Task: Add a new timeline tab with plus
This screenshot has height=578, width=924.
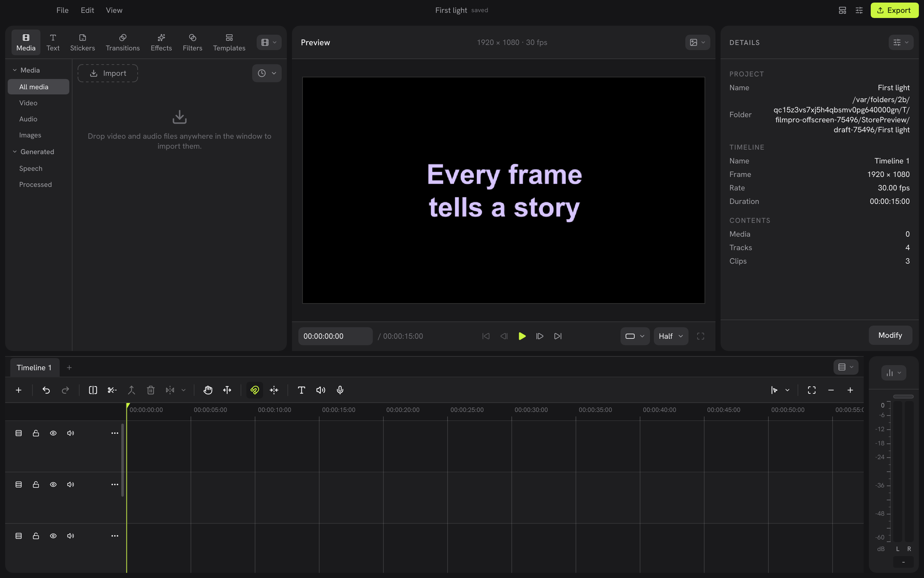Action: (69, 367)
